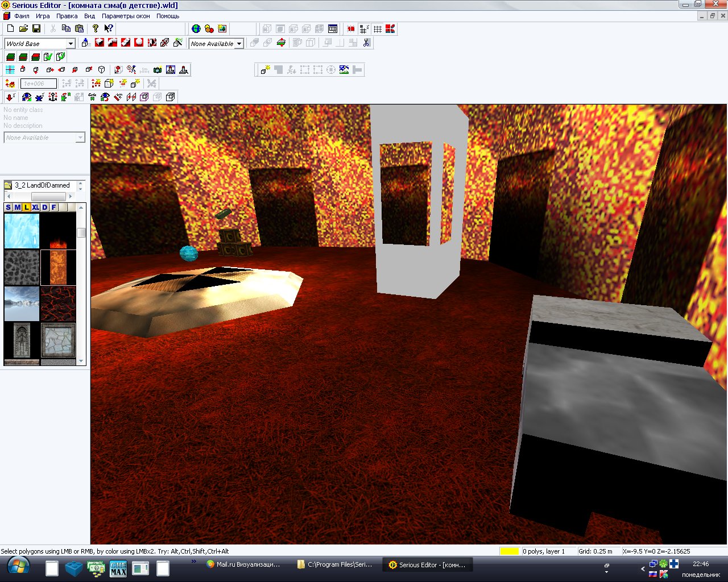Select the red lava cracks texture thumbnail
Screen dimensions: 728x582
(x=58, y=304)
